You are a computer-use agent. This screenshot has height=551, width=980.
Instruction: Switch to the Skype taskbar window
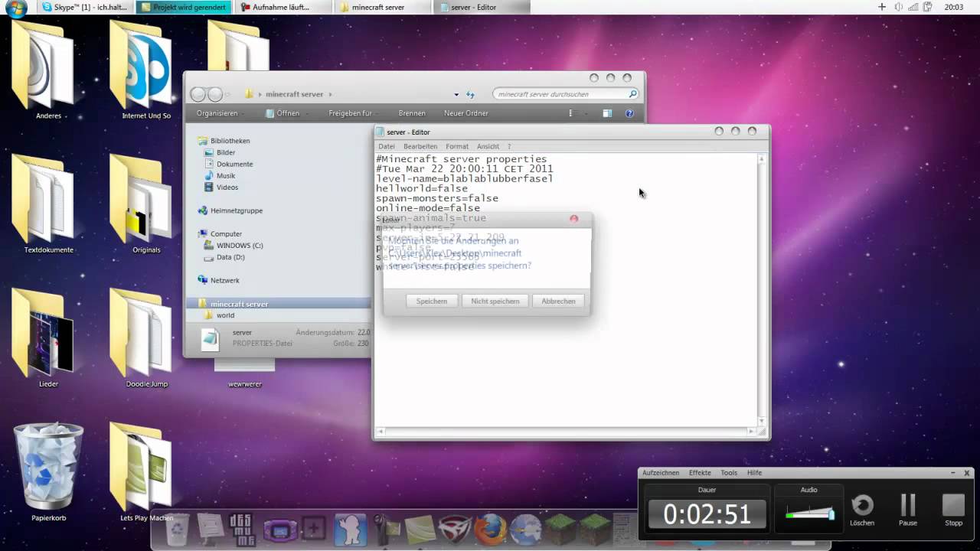coord(84,8)
